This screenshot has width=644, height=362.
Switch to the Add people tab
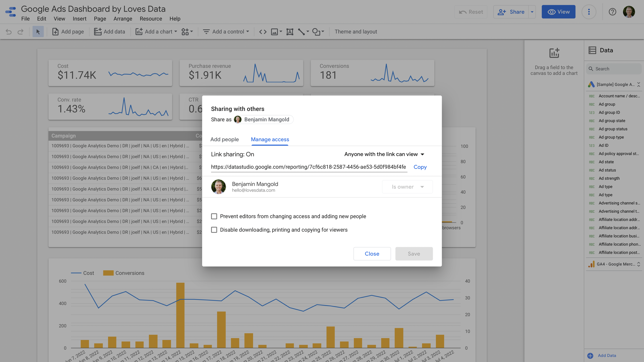(x=225, y=139)
